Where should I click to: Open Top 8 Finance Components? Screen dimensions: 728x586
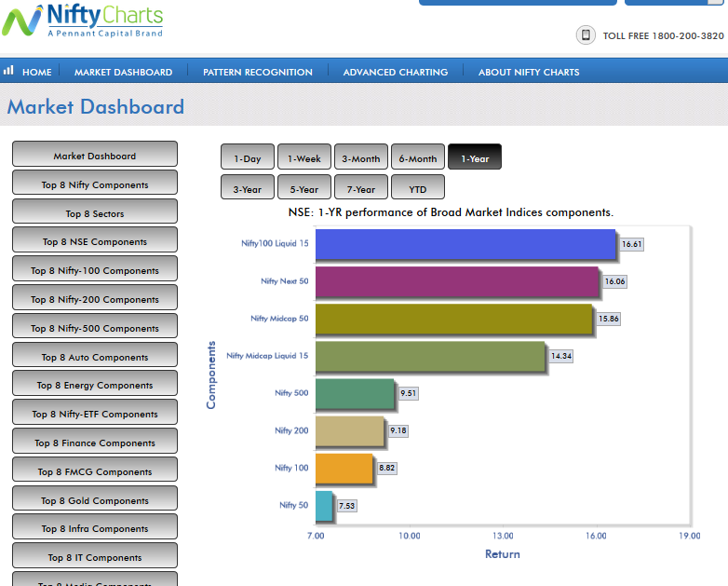coord(95,441)
